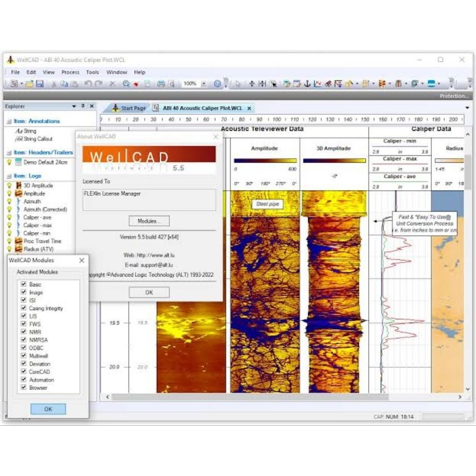
Task: Click the Delete (X) toolbar icon
Action: click(112, 83)
